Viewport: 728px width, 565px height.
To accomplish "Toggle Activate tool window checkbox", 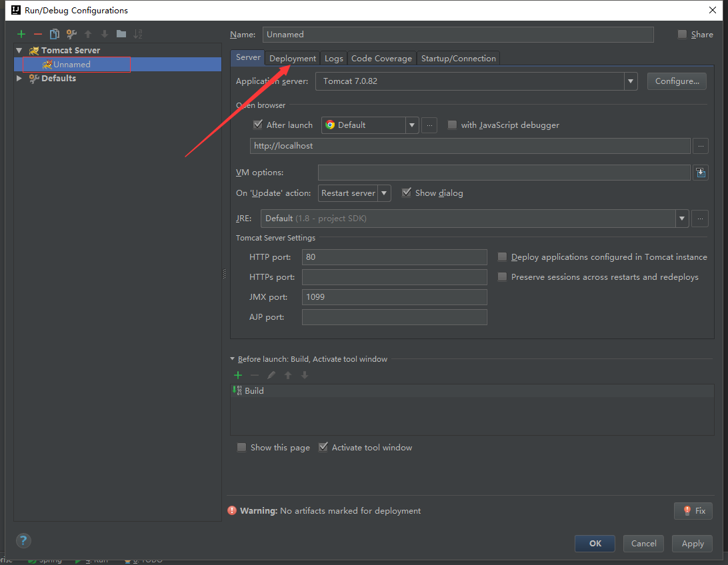I will click(x=323, y=447).
